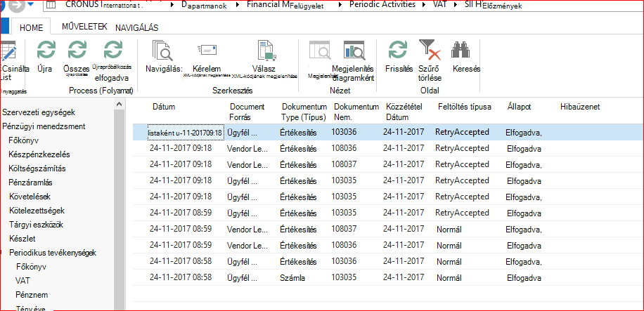This screenshot has height=311, width=644.
Task: Expand the arrow after CRONUS breadcrumb
Action: [172, 5]
